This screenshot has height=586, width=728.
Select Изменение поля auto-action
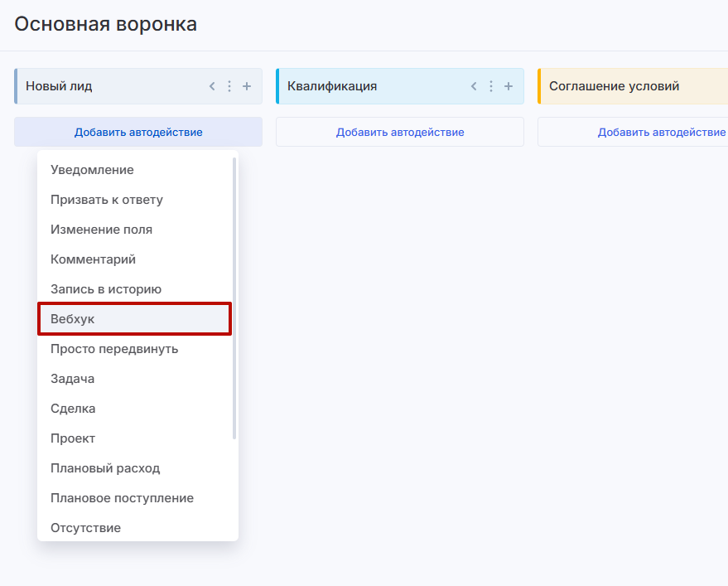click(x=101, y=230)
